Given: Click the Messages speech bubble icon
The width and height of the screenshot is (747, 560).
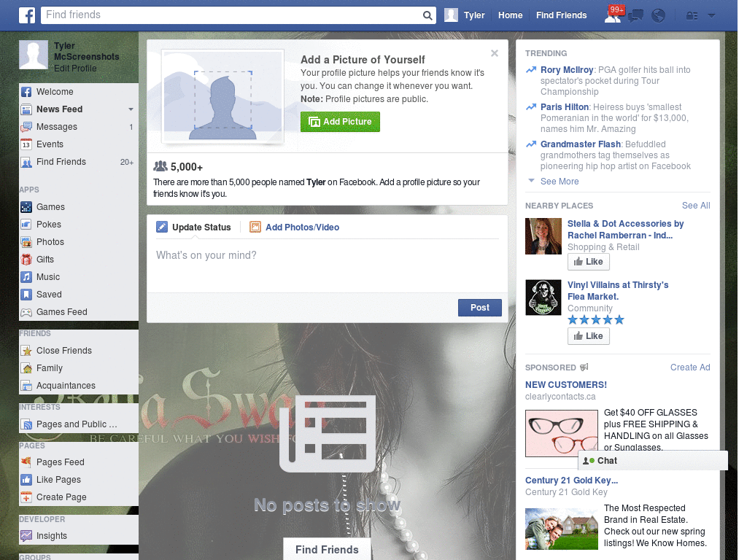Looking at the screenshot, I should (26, 127).
